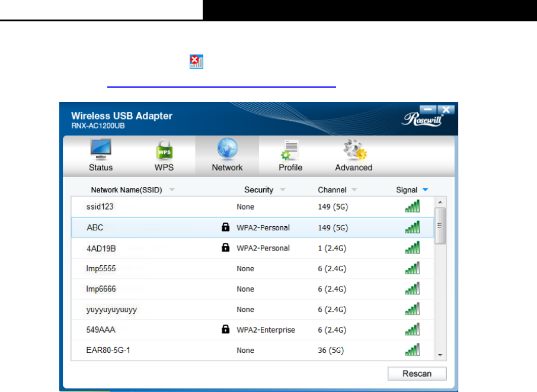Image resolution: width=537 pixels, height=392 pixels.
Task: Click signal bars for Imp6666
Action: click(413, 289)
